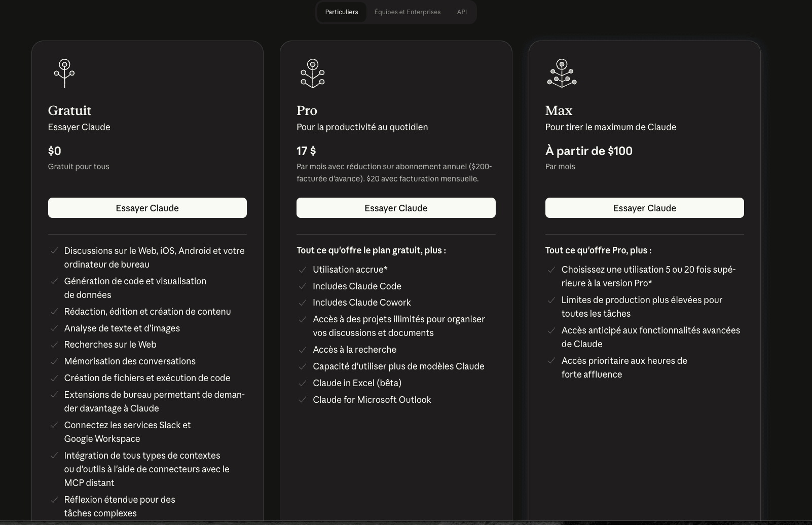Click the checkmark beside Includes Claude Cowork

(303, 302)
